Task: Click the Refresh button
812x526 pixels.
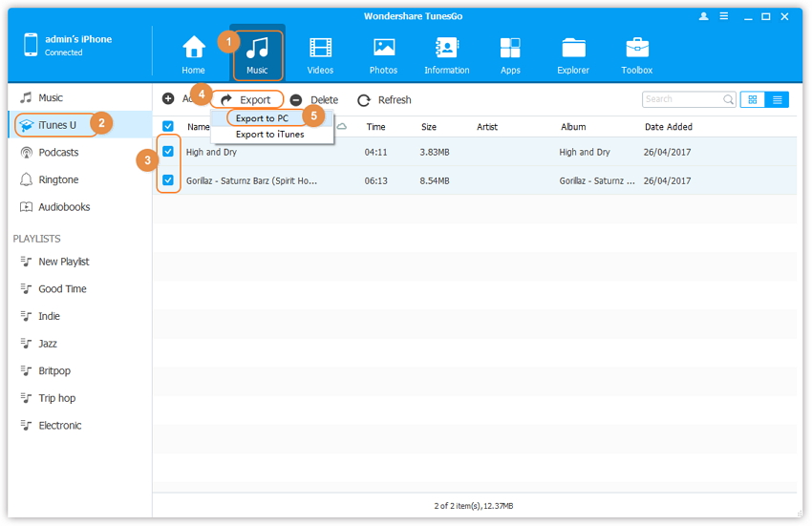Action: 384,99
